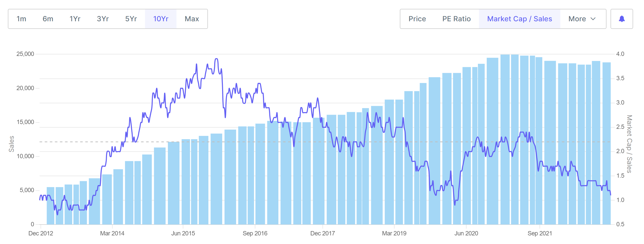Switch to 1Yr time range
The height and width of the screenshot is (244, 644).
coord(75,19)
